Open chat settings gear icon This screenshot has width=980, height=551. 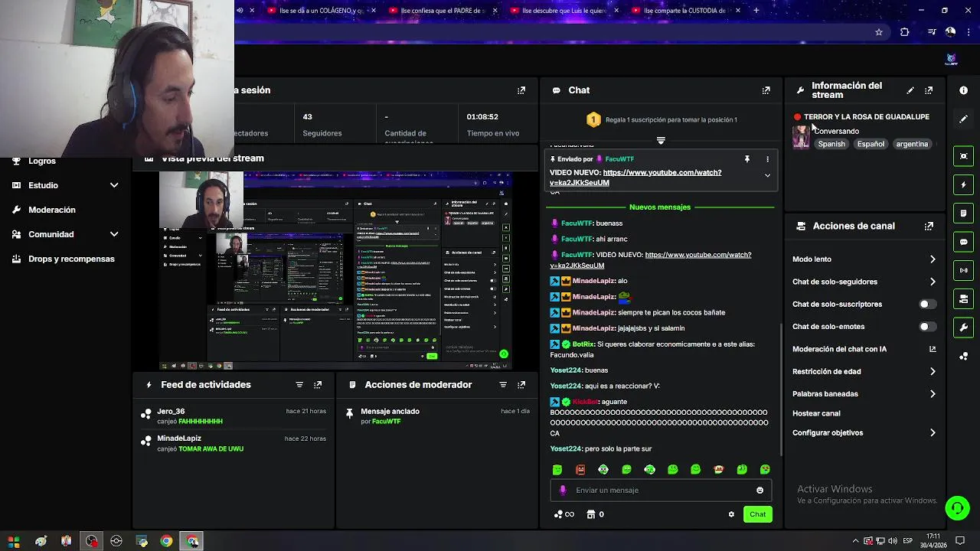(x=731, y=514)
